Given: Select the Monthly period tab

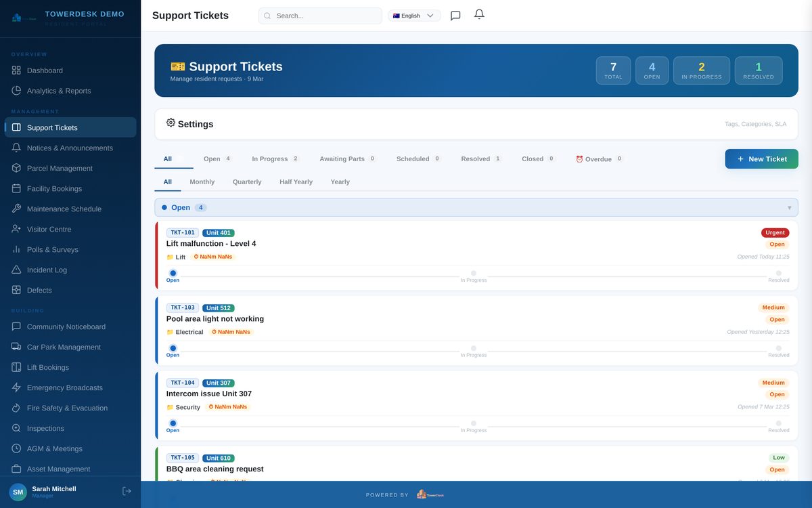Looking at the screenshot, I should click(202, 182).
